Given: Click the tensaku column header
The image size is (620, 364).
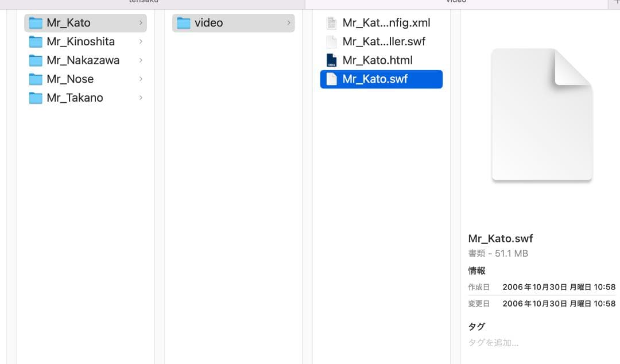Looking at the screenshot, I should click(x=144, y=2).
